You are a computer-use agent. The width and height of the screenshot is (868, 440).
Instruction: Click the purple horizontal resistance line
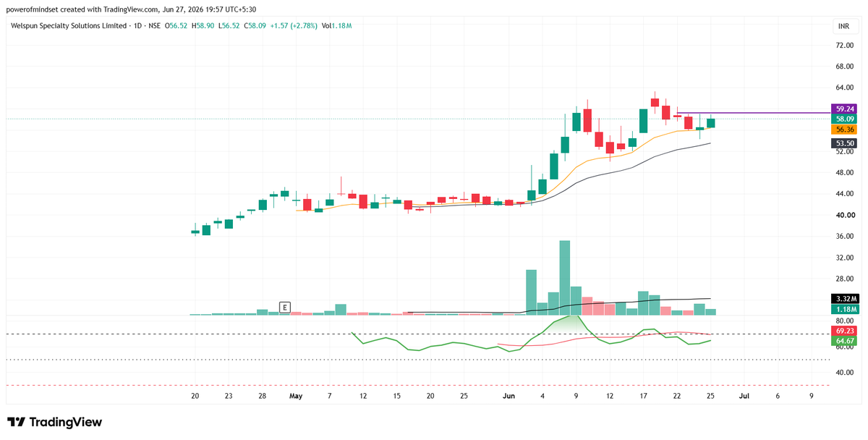tap(752, 113)
